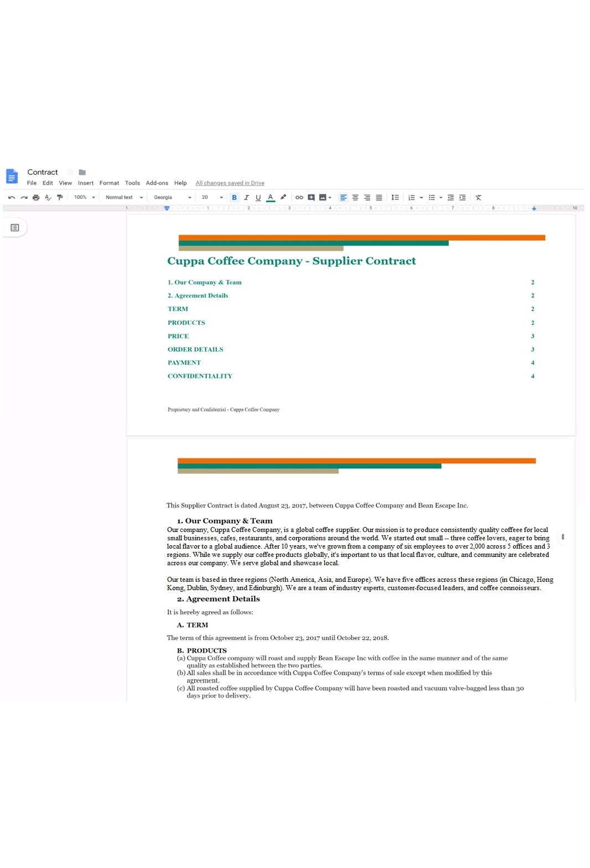
Task: Expand bulleted list style options
Action: (441, 198)
